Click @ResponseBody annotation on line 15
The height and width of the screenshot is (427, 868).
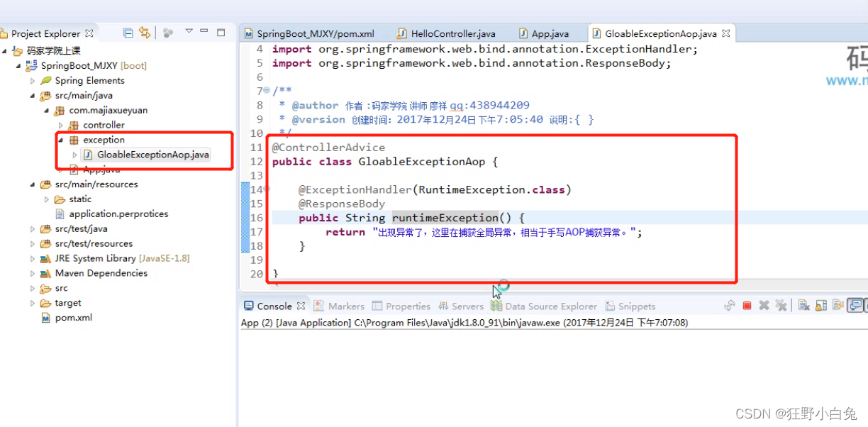342,204
